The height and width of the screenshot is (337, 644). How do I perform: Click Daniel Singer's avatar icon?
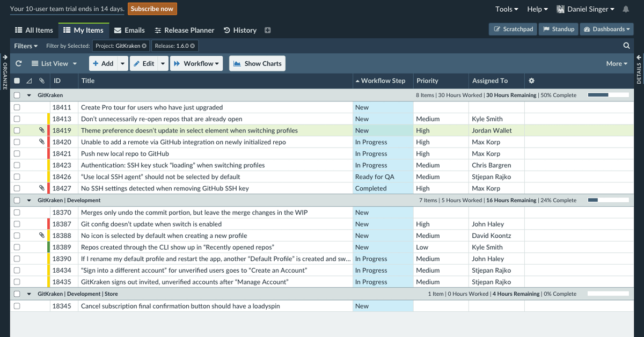561,9
